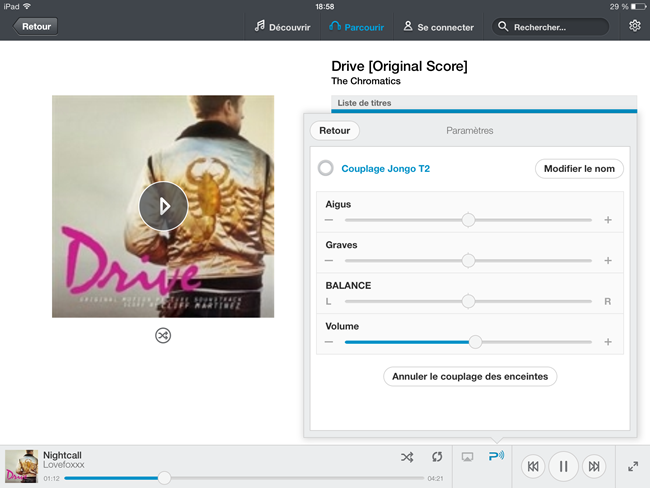Click the Couplage Jongo T2 label

386,169
